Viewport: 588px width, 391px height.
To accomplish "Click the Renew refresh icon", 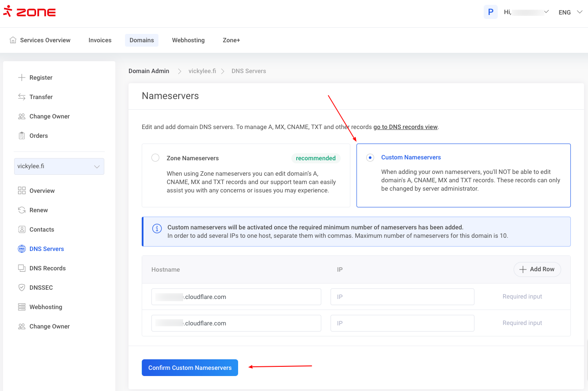I will pyautogui.click(x=22, y=210).
